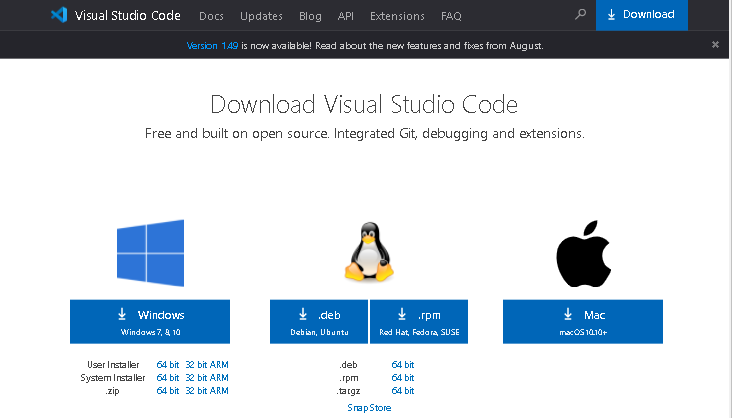Click the Download Visual Studio Code heading

[364, 104]
